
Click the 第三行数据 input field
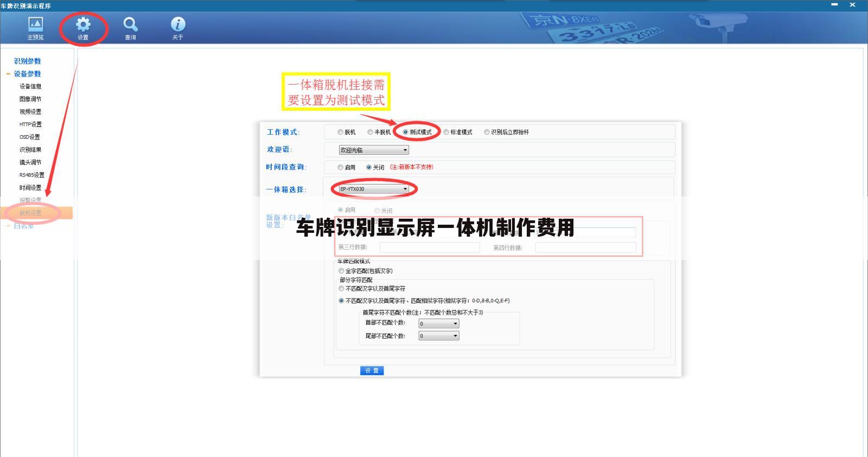430,247
